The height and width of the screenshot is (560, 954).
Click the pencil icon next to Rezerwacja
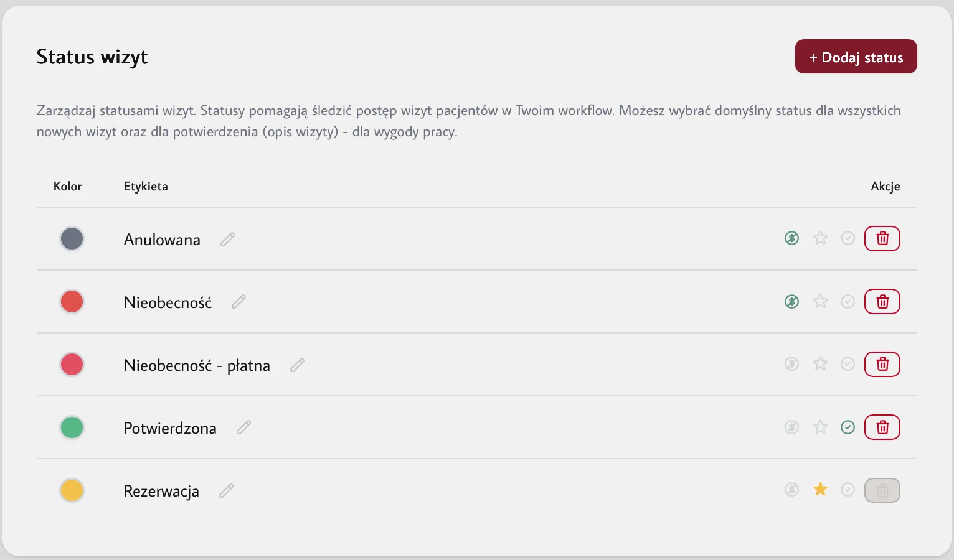point(227,491)
